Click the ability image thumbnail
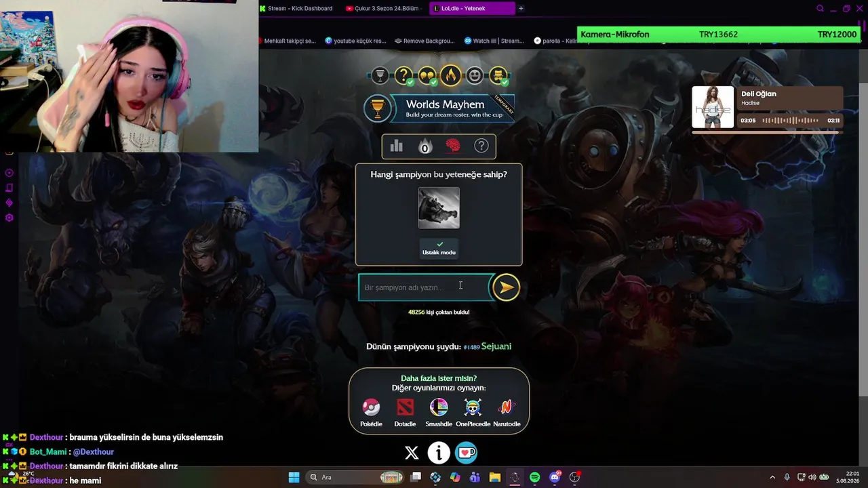 tap(439, 208)
